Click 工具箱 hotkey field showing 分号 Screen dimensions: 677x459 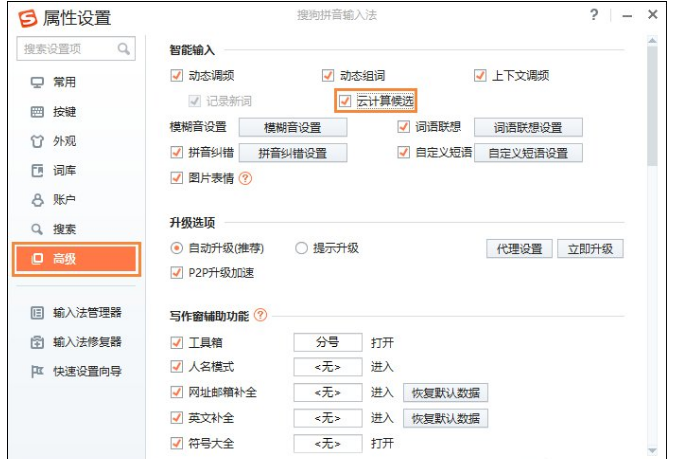tap(328, 342)
